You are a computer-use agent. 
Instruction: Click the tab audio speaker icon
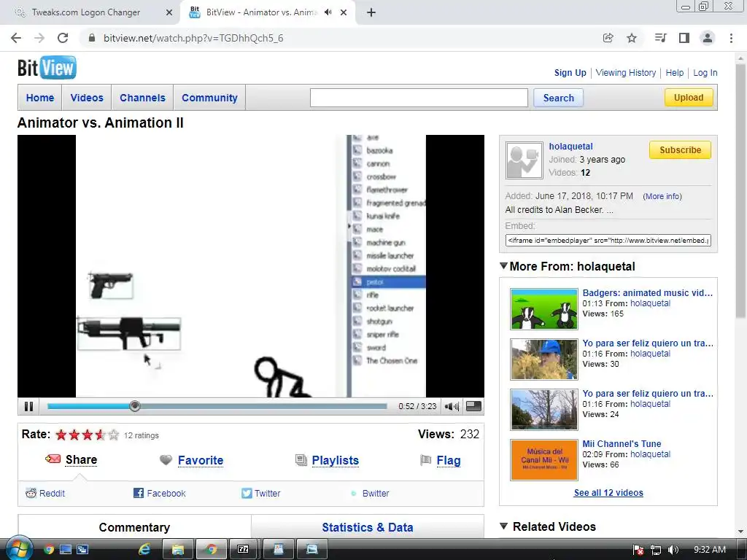[328, 12]
